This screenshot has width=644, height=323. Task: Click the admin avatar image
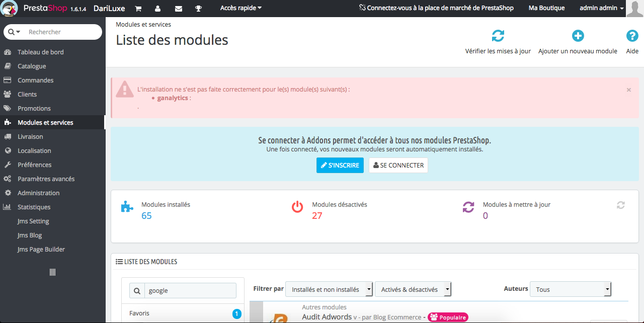click(x=635, y=9)
